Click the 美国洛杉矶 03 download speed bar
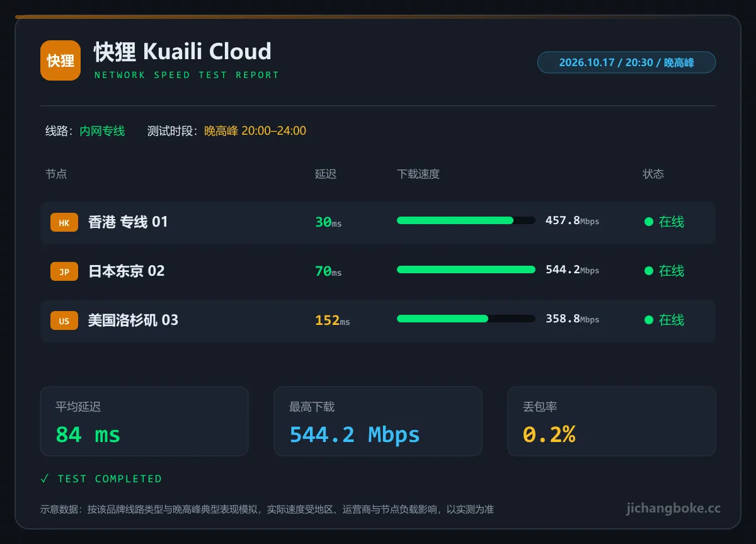This screenshot has height=544, width=756. pyautogui.click(x=466, y=319)
